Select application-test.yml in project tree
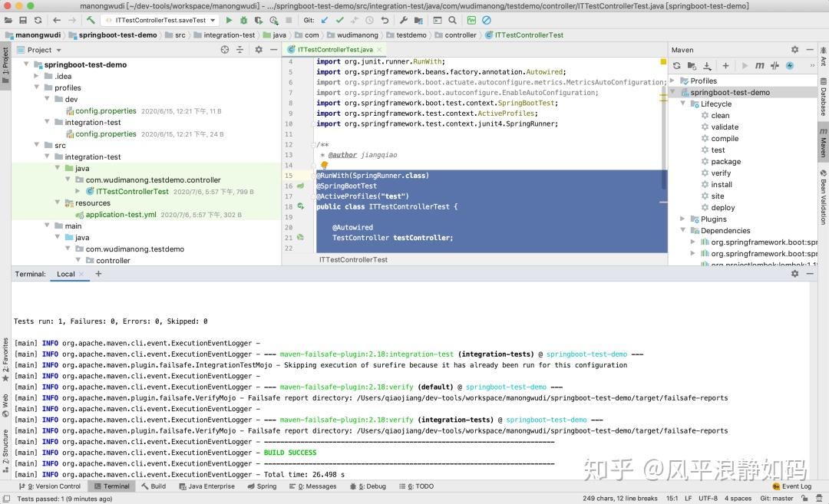829x504 pixels. point(121,215)
